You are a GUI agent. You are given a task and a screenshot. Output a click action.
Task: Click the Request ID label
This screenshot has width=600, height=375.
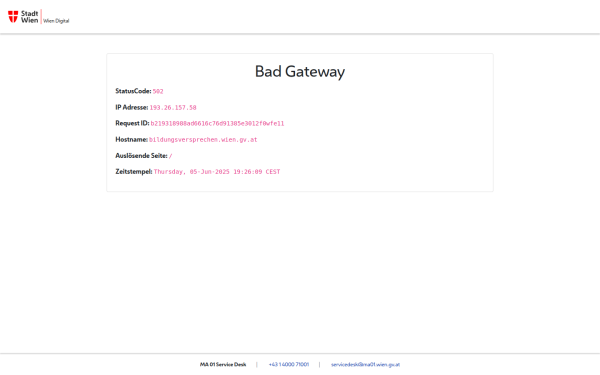(132, 123)
